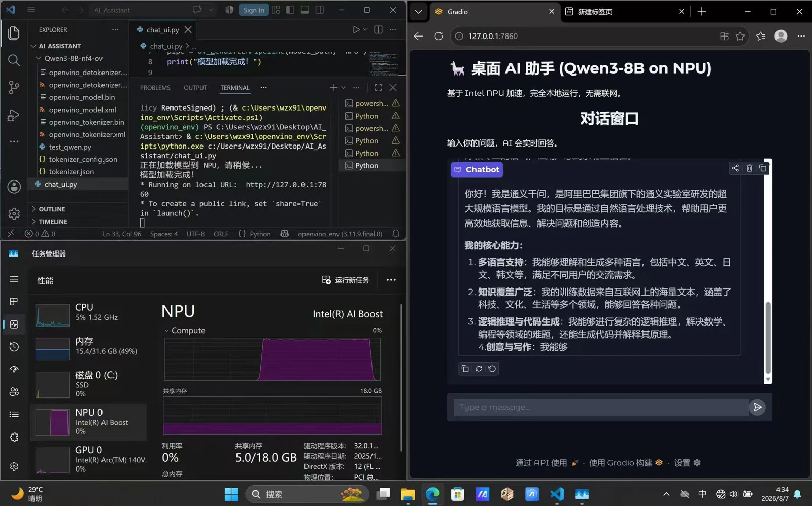Open browser tab search dropdown
Screen dimensions: 812x506
(x=418, y=11)
